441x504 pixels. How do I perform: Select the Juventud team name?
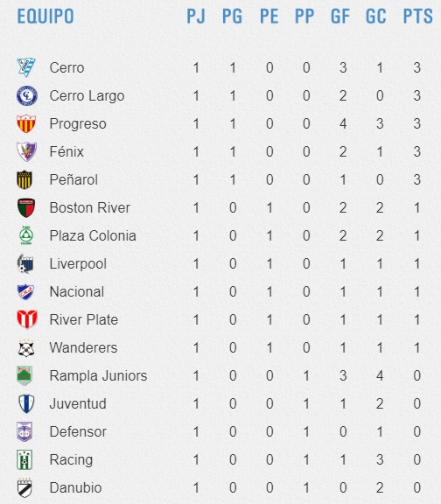[x=78, y=403]
